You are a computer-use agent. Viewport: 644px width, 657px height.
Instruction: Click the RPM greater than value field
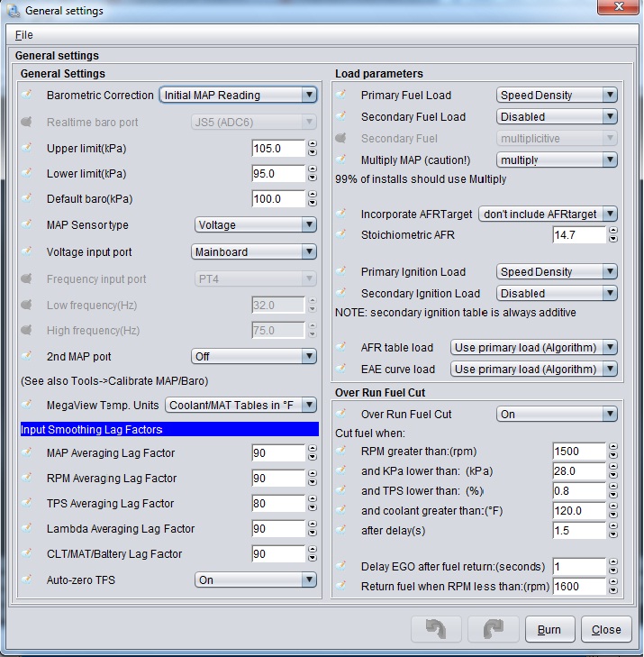[579, 452]
